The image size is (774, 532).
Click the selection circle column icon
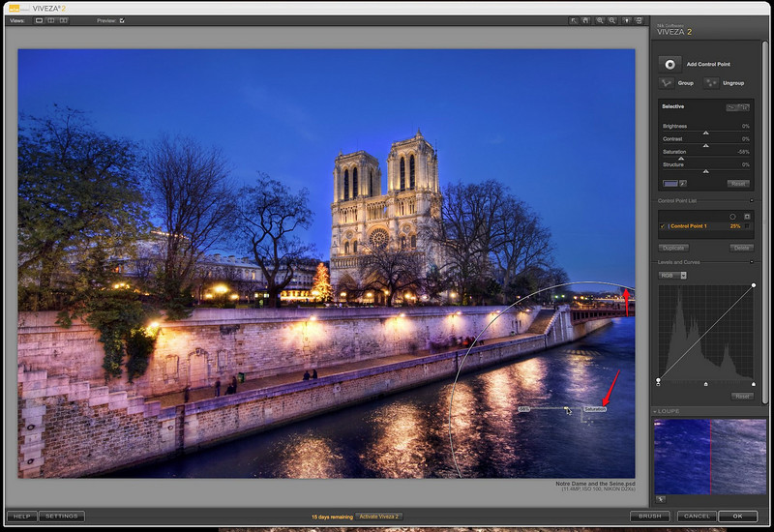[732, 217]
